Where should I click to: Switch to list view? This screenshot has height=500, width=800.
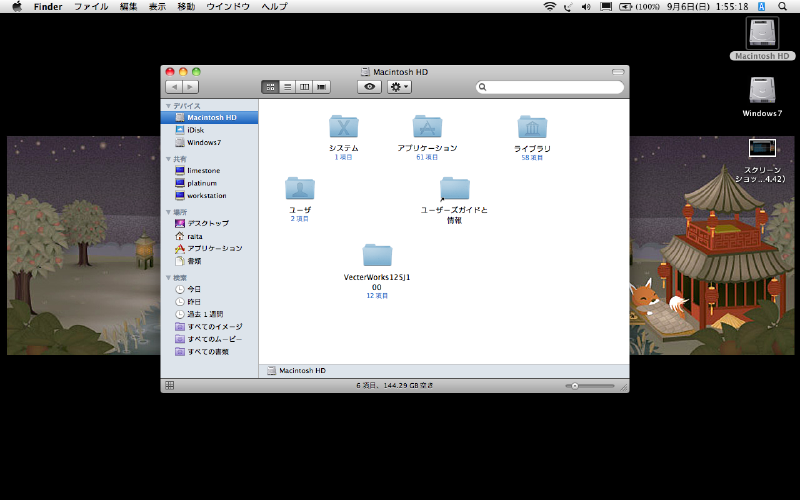(287, 87)
